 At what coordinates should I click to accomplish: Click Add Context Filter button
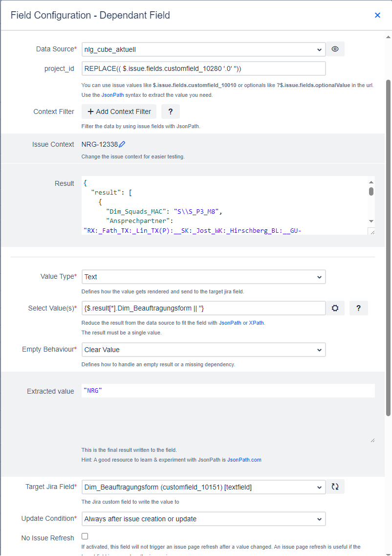(120, 111)
